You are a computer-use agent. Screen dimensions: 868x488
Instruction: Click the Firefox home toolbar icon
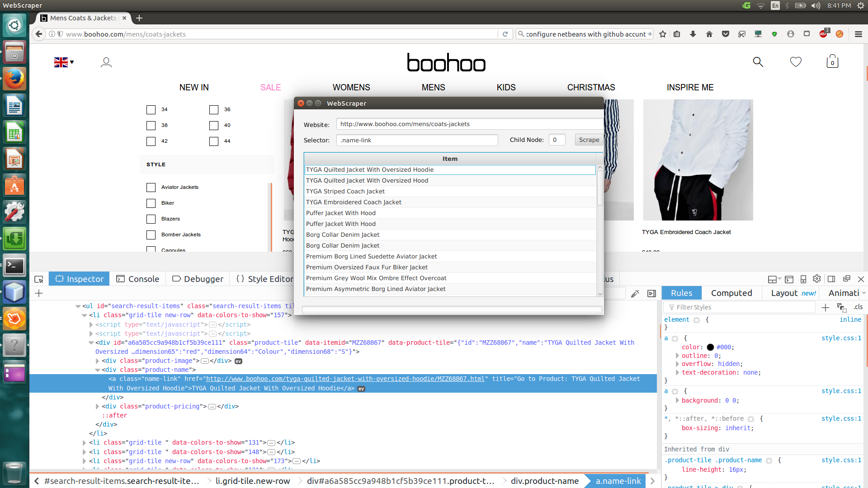pyautogui.click(x=709, y=34)
